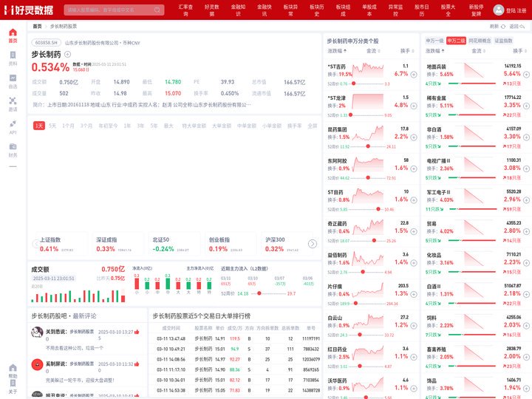532x399 pixels.
Task: Add 昆药集团 with its plus icon
Action: (414, 137)
